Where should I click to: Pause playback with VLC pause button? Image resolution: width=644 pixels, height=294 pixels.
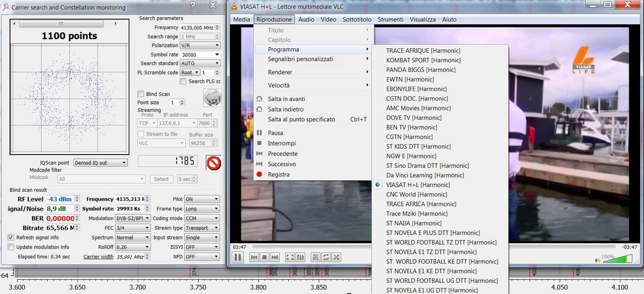(238, 257)
